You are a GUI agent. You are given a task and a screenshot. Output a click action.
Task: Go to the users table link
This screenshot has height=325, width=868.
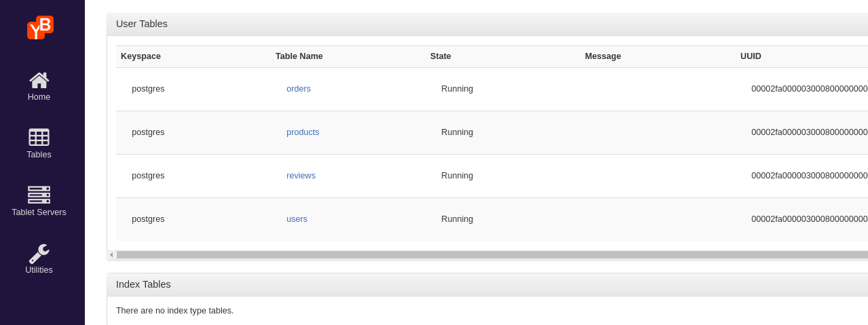297,219
